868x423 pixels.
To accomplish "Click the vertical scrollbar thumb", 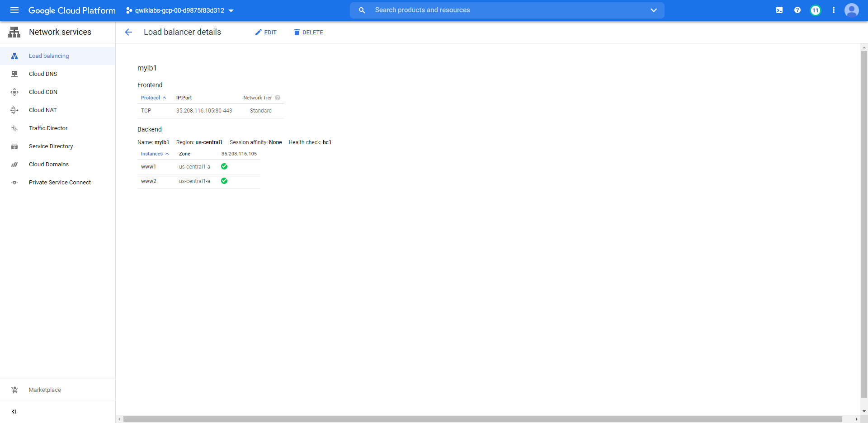I will click(x=864, y=225).
